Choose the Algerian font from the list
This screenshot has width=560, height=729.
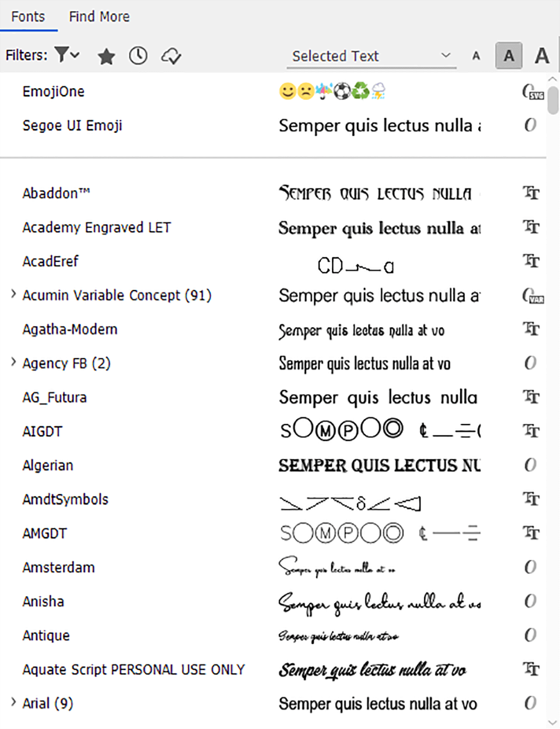pyautogui.click(x=48, y=465)
